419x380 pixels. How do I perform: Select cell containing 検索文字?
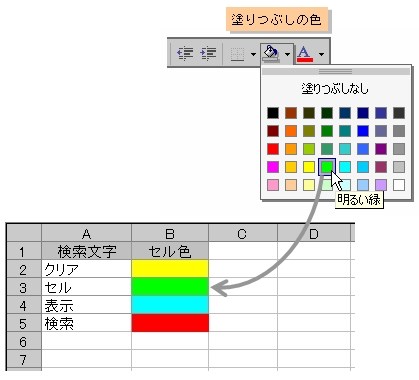[x=86, y=251]
